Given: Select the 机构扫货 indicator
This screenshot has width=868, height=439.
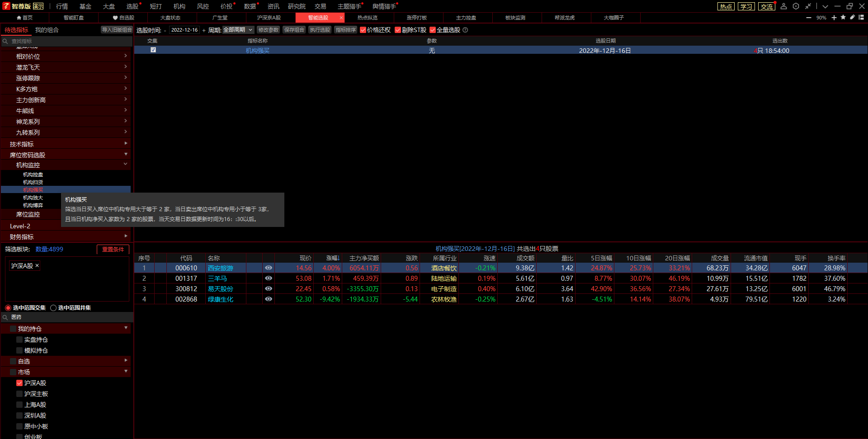Looking at the screenshot, I should [x=33, y=182].
